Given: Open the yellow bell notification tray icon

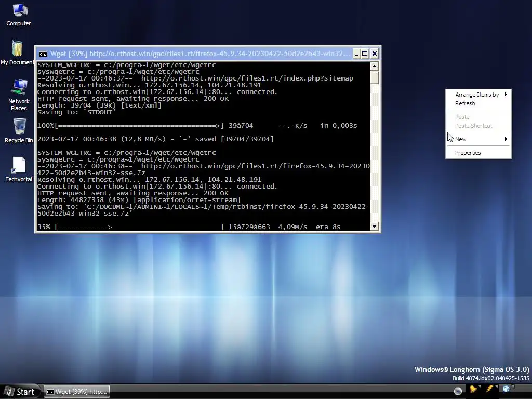Looking at the screenshot, I should coord(473,389).
